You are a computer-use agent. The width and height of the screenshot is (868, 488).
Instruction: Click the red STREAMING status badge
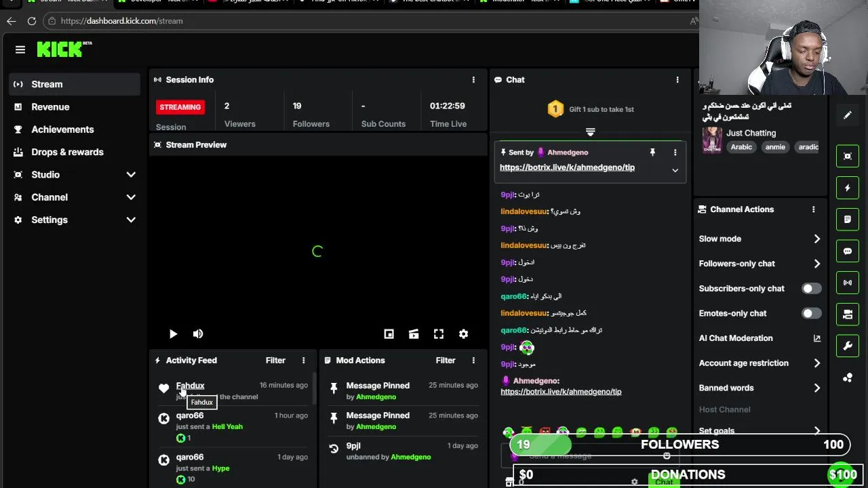[x=180, y=107]
